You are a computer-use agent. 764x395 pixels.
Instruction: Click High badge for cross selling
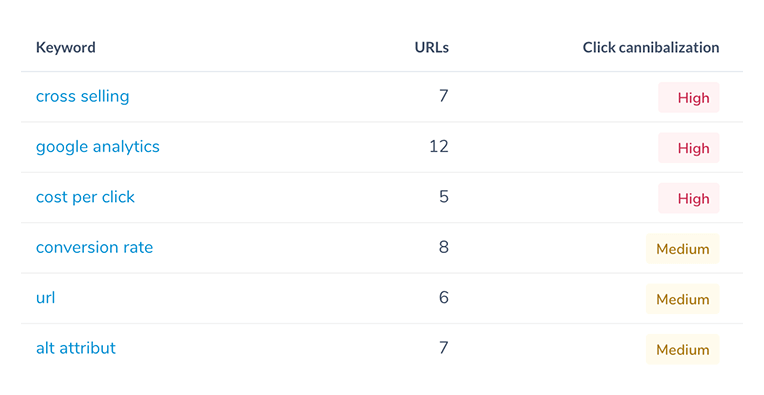pos(688,97)
